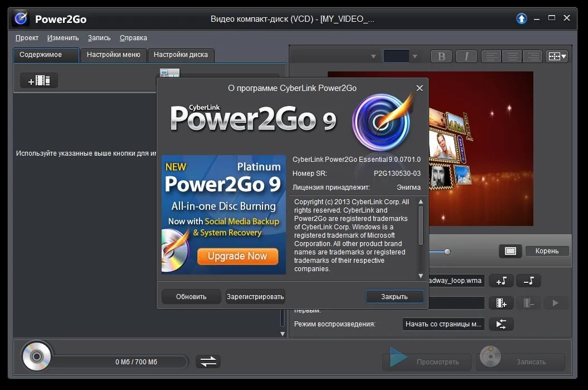Click the add video files icon
This screenshot has height=390, width=588.
click(39, 80)
